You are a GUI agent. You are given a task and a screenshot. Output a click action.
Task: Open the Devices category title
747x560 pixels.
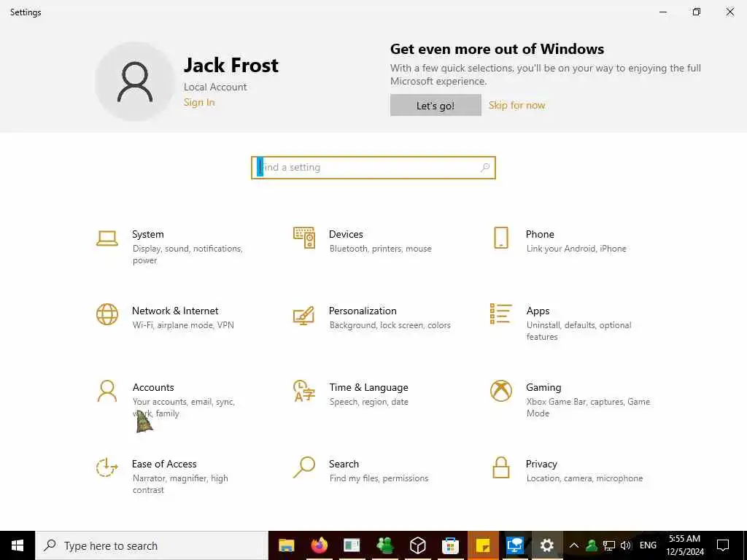tap(346, 234)
